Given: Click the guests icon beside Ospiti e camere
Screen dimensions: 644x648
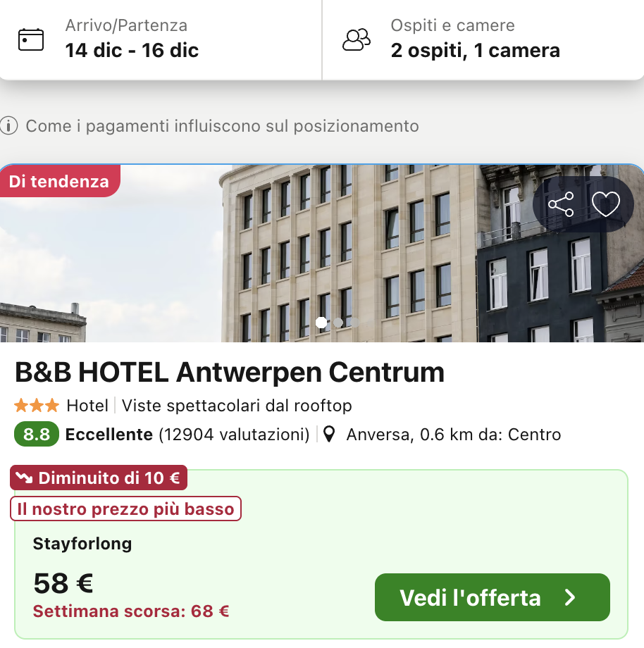Looking at the screenshot, I should point(356,39).
